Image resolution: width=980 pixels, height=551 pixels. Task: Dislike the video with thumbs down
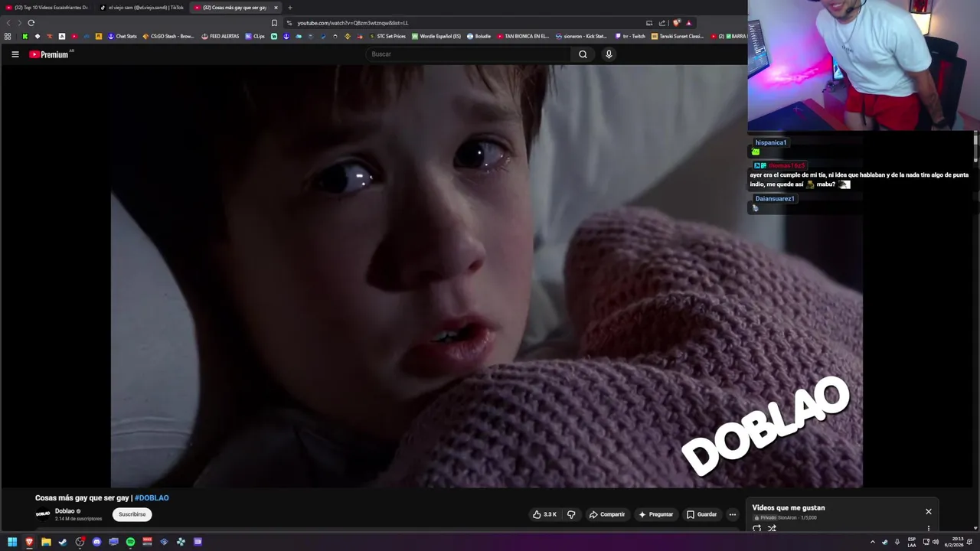tap(571, 514)
